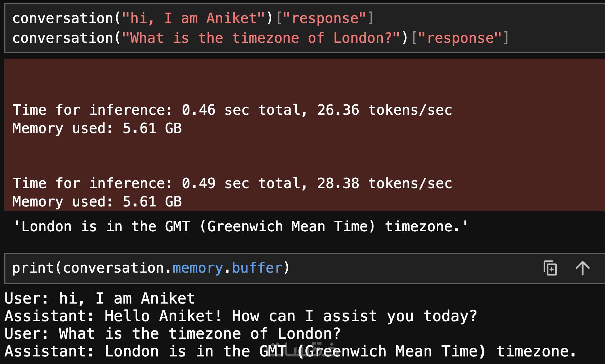Click ["response"] on the second code line
Image resolution: width=605 pixels, height=364 pixels.
(x=460, y=38)
